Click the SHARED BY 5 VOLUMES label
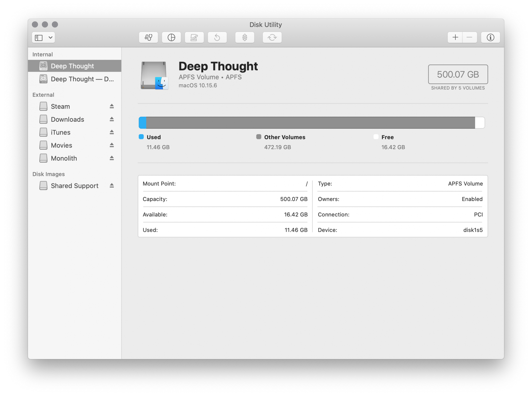This screenshot has width=532, height=396. [458, 88]
